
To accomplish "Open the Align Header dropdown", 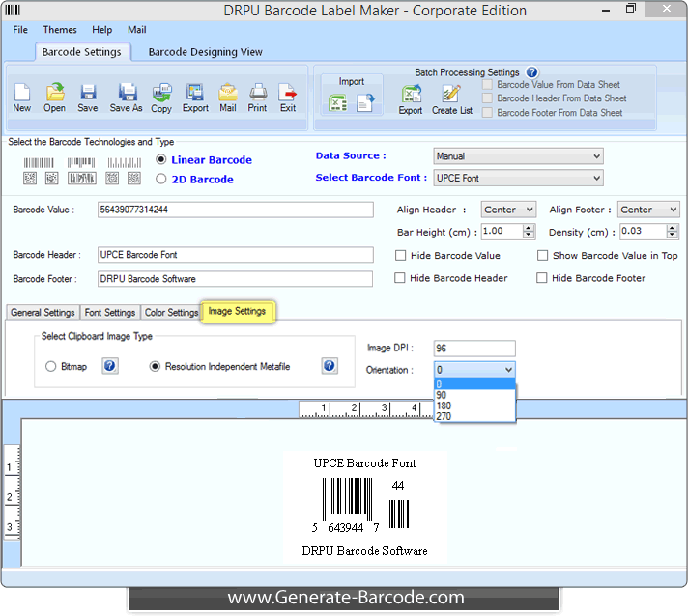I will [508, 210].
